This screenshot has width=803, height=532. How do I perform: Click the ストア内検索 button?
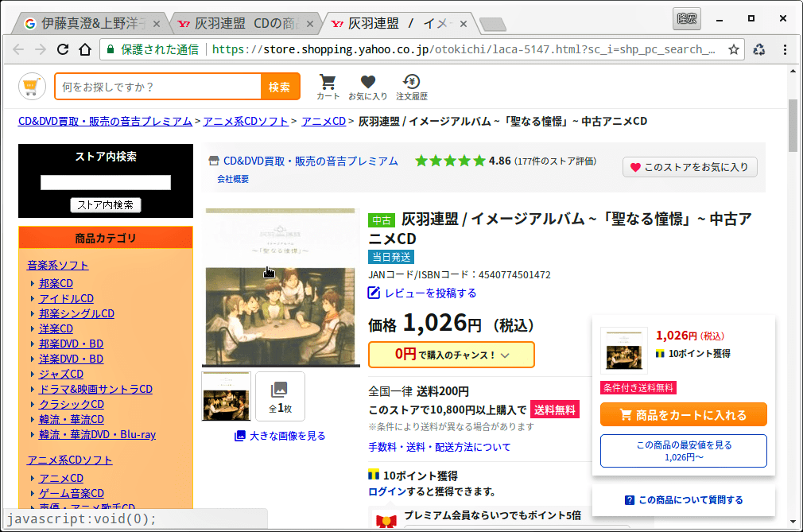click(106, 205)
